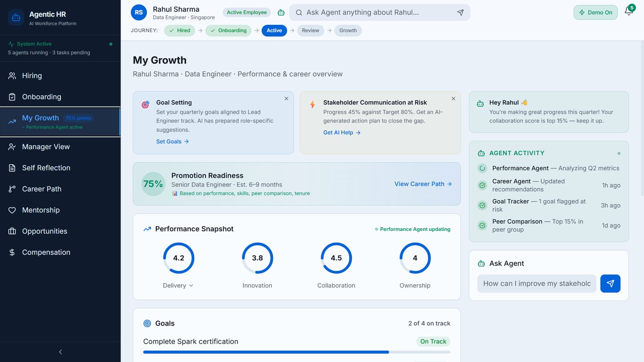This screenshot has width=644, height=362.
Task: Open Opportunities page
Action: pyautogui.click(x=60, y=231)
